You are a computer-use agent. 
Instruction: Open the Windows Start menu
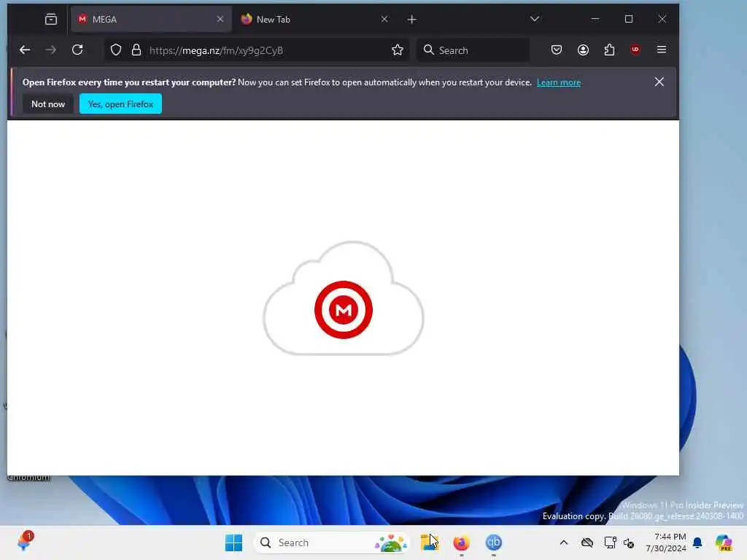coord(233,542)
